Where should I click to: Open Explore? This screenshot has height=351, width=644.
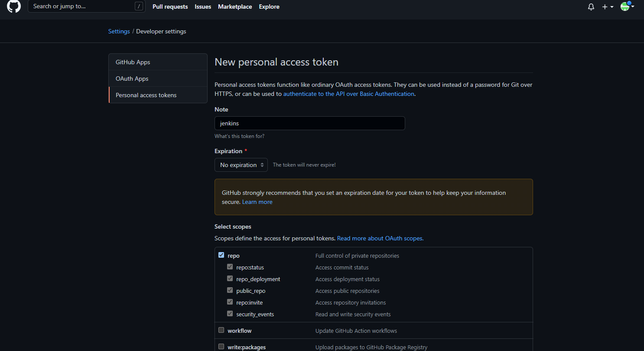point(269,7)
